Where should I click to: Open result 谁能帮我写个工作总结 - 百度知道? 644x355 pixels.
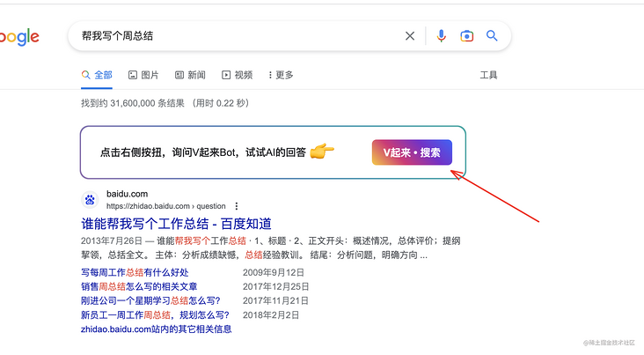click(176, 224)
